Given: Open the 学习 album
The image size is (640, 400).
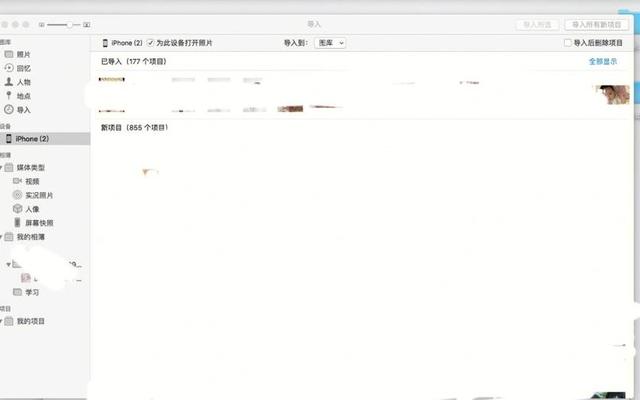Looking at the screenshot, I should pyautogui.click(x=32, y=292).
